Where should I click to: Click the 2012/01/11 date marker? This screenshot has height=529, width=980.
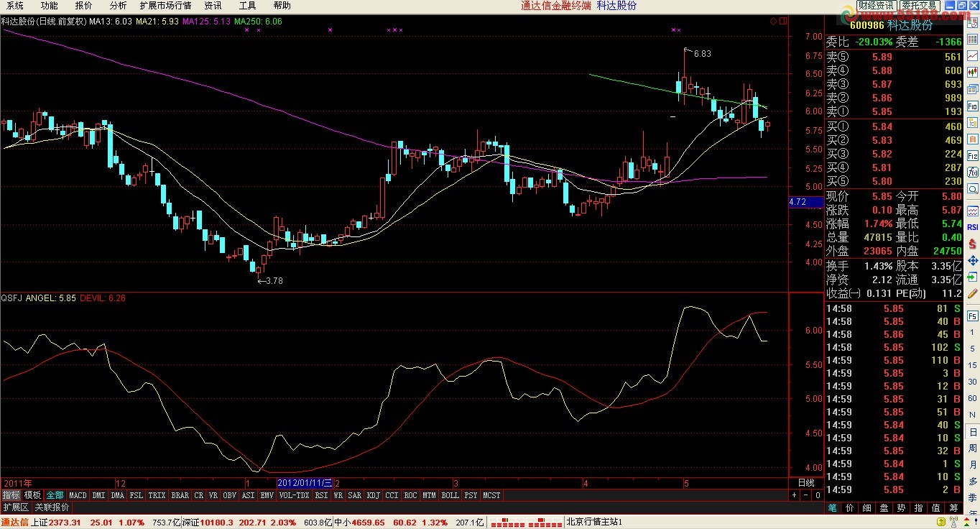(x=305, y=482)
